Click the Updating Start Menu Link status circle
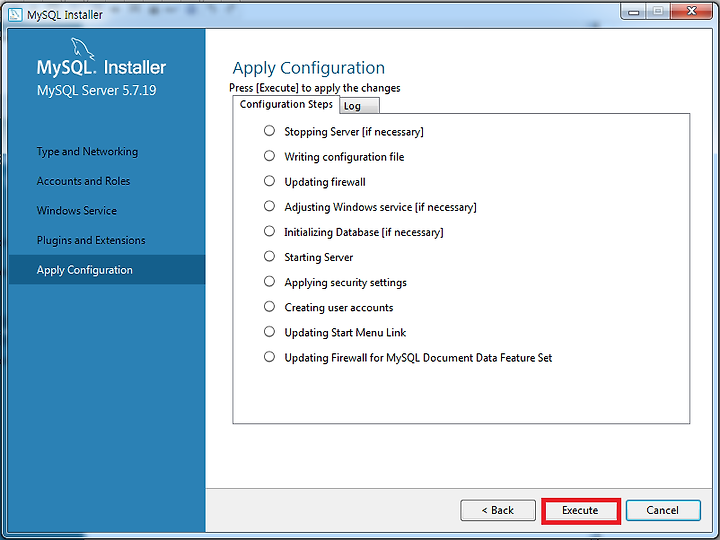 click(x=269, y=332)
